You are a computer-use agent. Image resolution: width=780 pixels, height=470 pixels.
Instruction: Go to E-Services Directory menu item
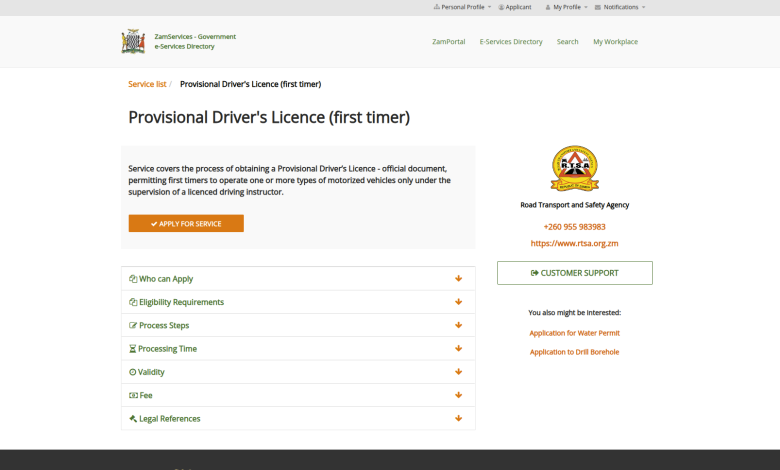click(511, 42)
